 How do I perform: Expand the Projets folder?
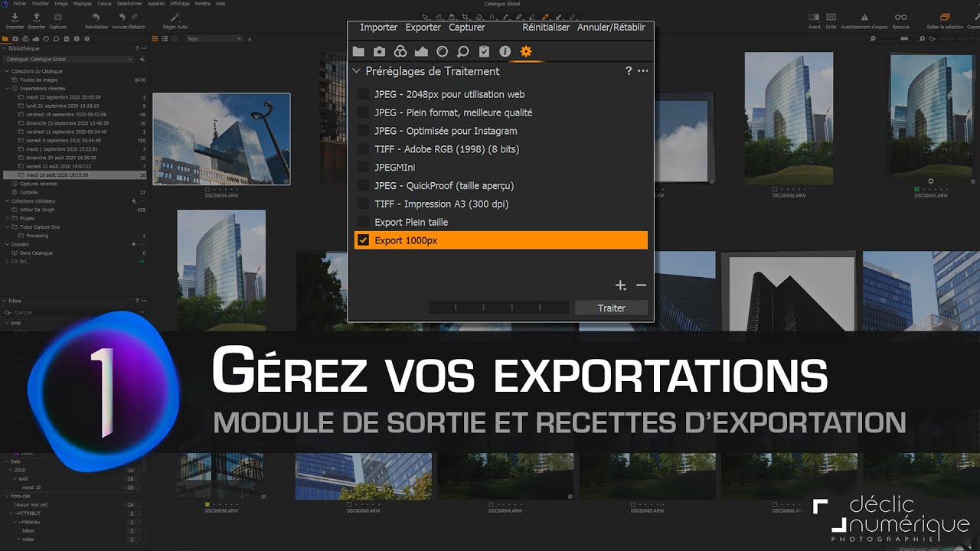(x=8, y=218)
